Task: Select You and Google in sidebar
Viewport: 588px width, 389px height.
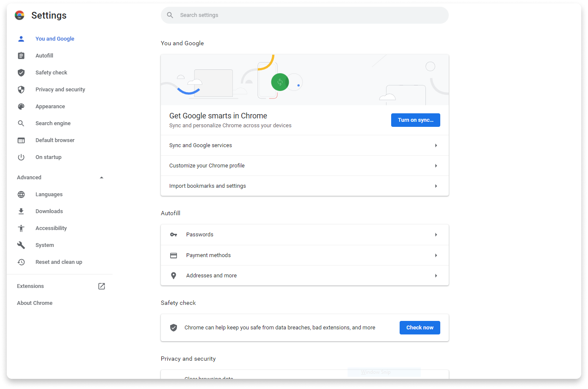Action: [x=55, y=39]
